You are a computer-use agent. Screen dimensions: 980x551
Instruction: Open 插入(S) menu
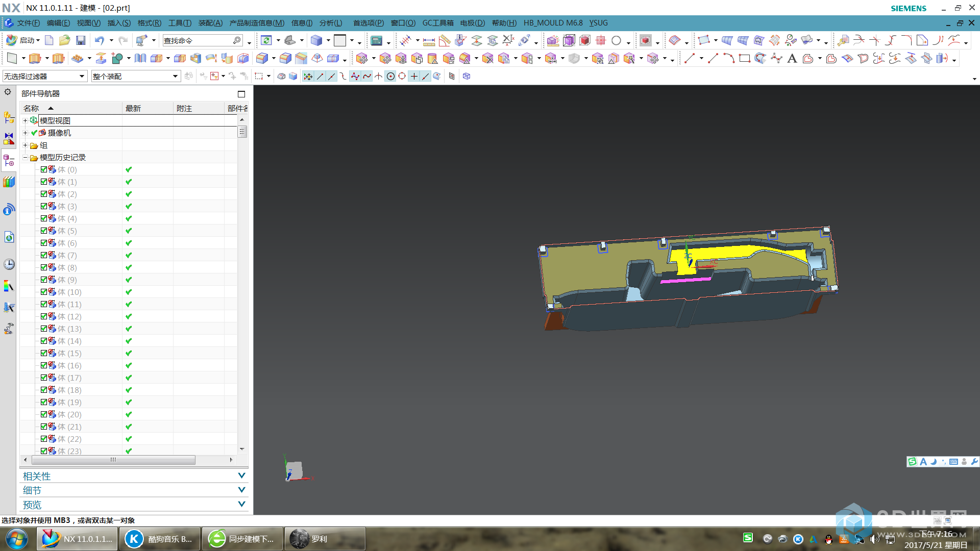click(119, 23)
